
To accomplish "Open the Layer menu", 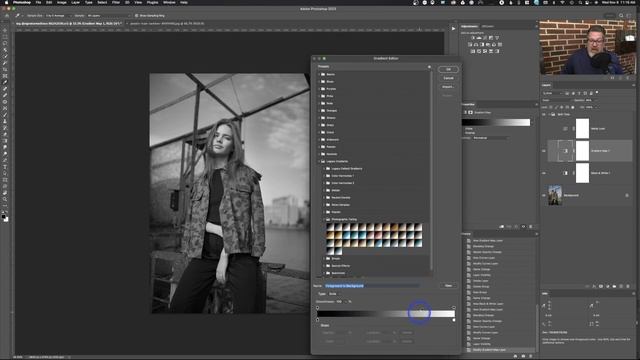I will (76, 2).
